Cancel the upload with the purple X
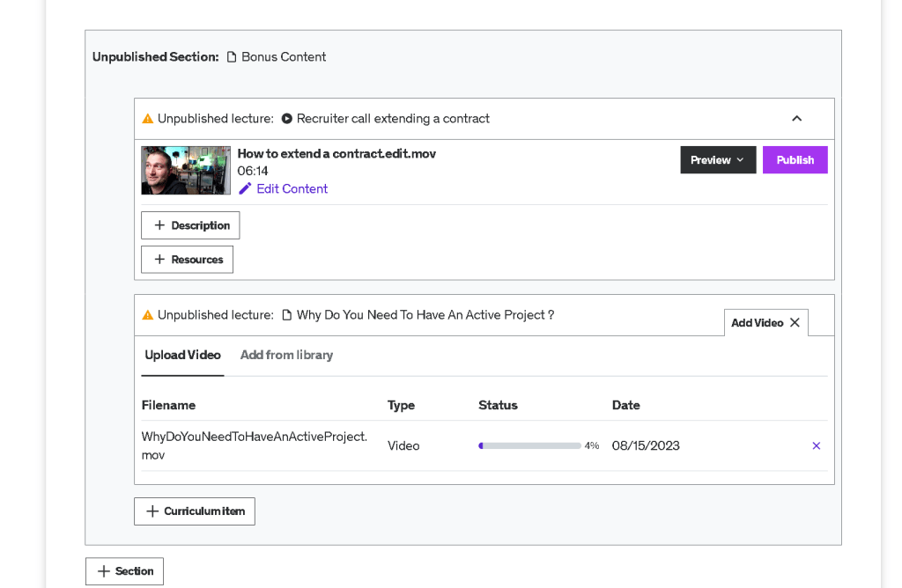 coord(817,445)
